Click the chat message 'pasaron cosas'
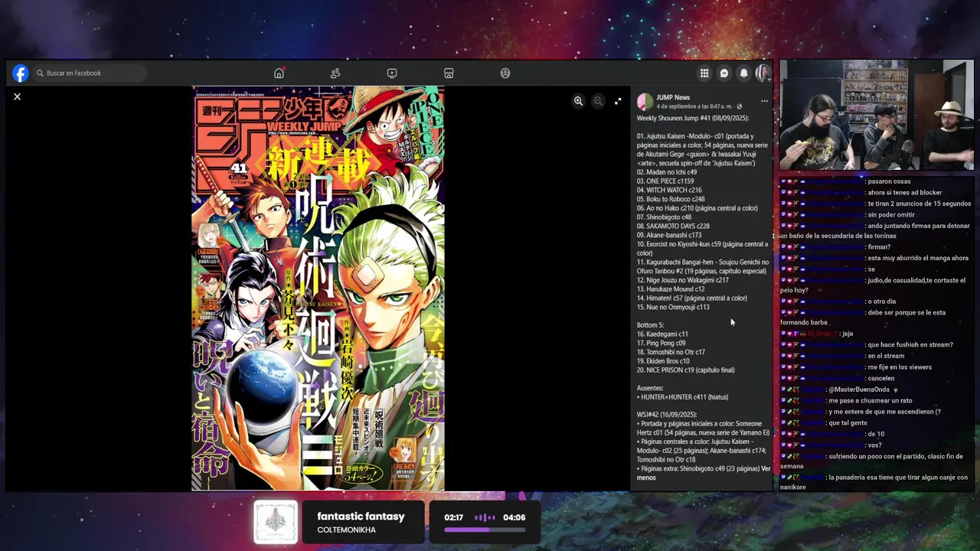This screenshot has height=551, width=980. pos(889,181)
